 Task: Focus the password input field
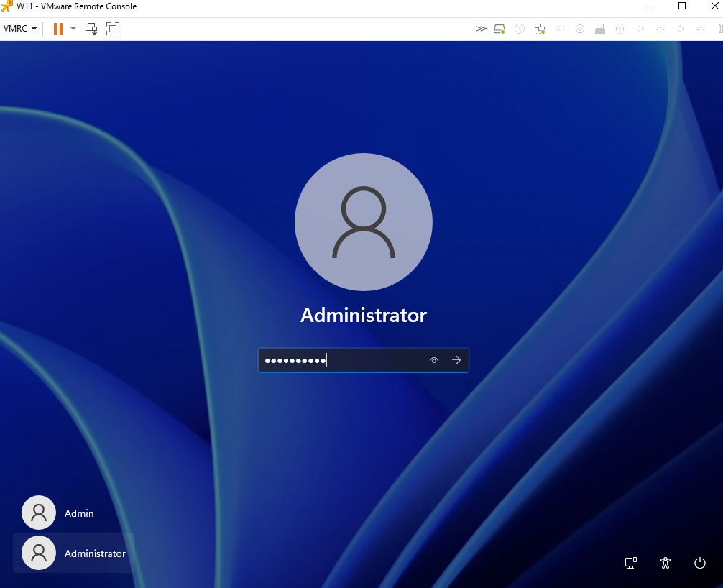[364, 360]
